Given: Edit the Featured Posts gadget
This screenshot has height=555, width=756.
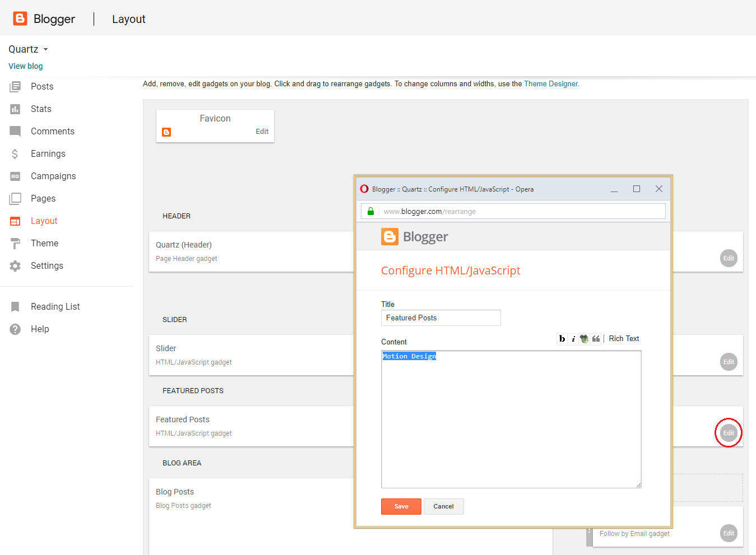Looking at the screenshot, I should pos(729,433).
